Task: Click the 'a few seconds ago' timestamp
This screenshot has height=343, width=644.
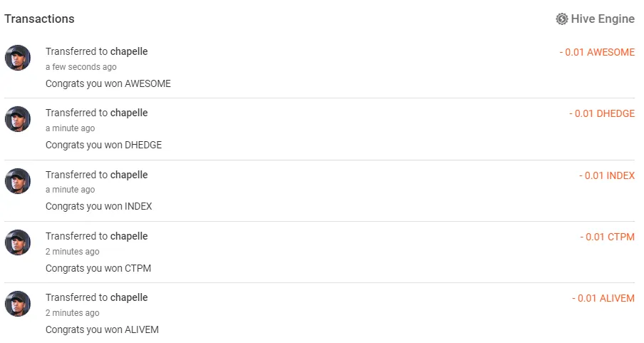Action: click(x=81, y=66)
